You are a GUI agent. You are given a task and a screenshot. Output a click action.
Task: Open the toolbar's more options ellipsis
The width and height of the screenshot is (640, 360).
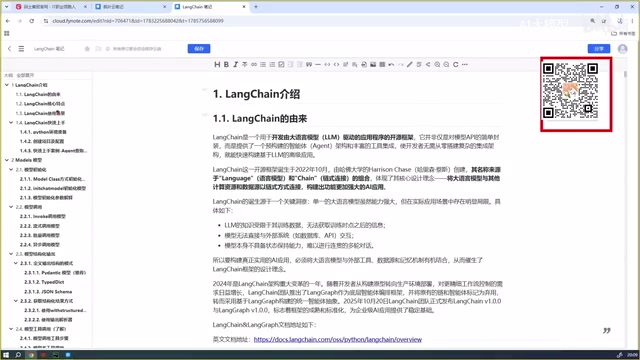pos(465,64)
